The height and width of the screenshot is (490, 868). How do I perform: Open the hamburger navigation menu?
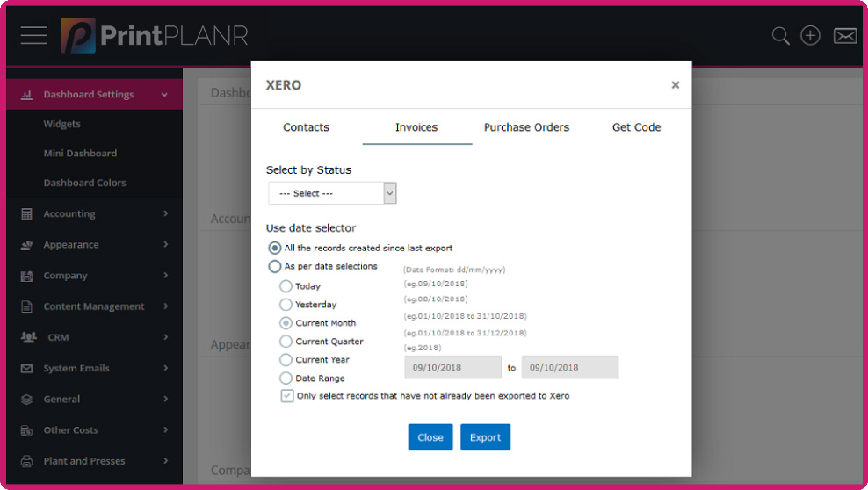click(33, 35)
